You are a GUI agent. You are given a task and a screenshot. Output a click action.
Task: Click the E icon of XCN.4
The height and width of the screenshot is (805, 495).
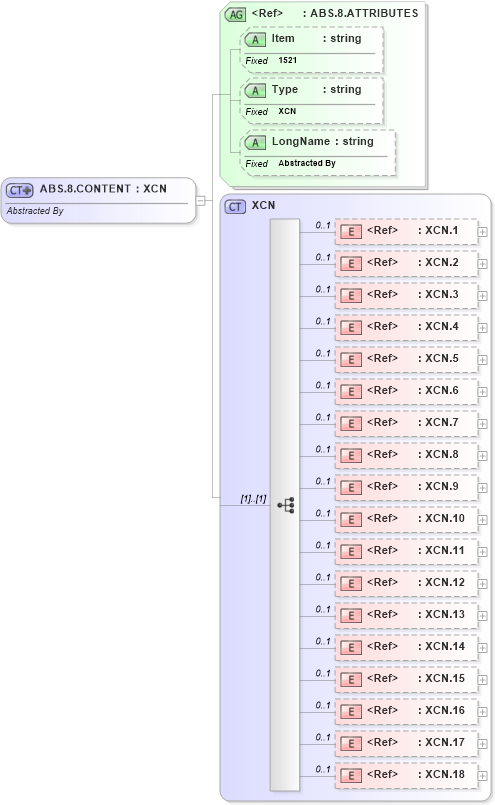(351, 328)
